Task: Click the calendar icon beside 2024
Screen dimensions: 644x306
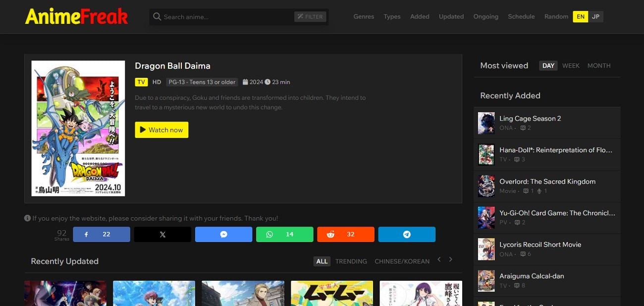Action: (245, 82)
